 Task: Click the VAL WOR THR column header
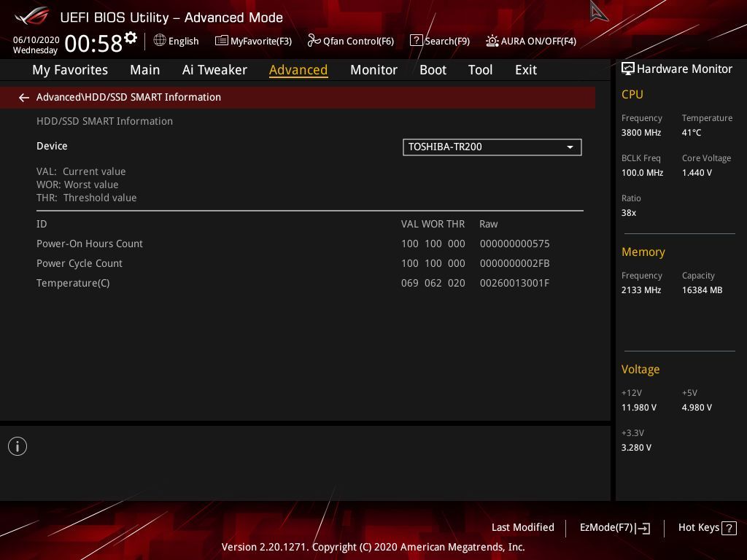[433, 225]
